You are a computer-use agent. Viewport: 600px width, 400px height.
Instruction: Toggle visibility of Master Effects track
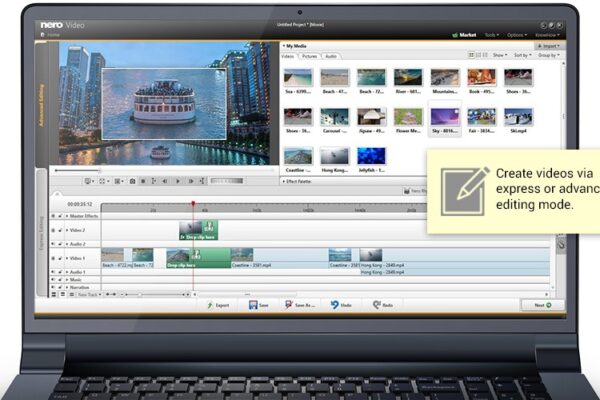53,216
